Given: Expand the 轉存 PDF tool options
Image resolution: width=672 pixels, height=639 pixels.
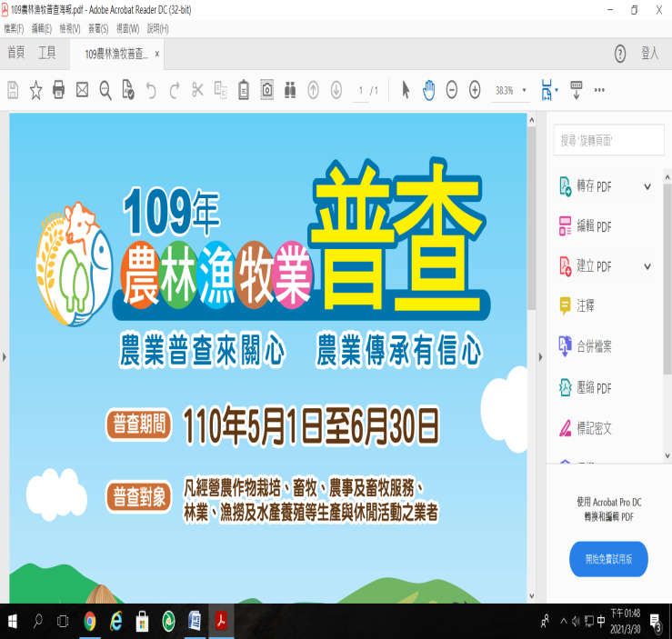Looking at the screenshot, I should [647, 186].
